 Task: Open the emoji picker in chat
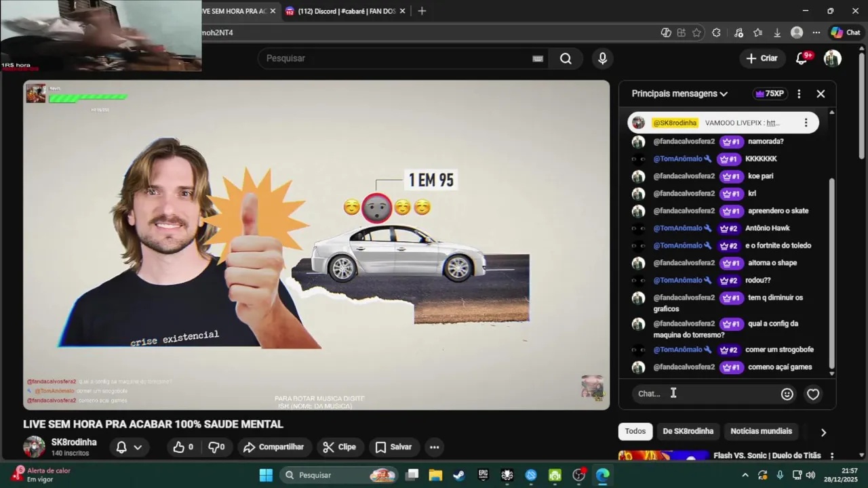pyautogui.click(x=787, y=394)
